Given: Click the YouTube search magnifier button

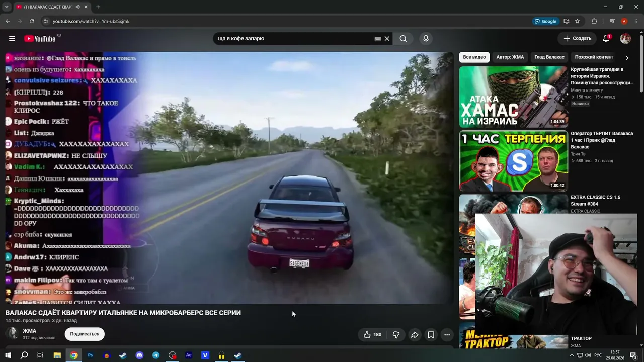Looking at the screenshot, I should 403,39.
